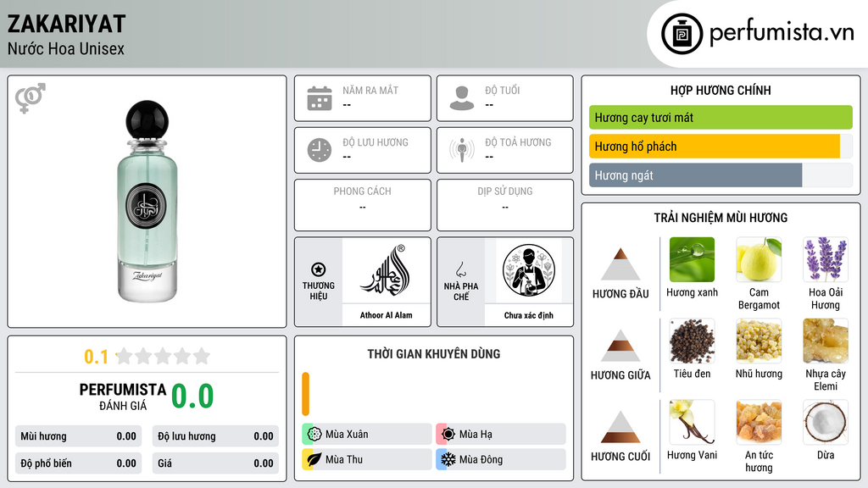The height and width of the screenshot is (488, 868).
Task: Click the Giá 0.00 score box
Action: (215, 463)
